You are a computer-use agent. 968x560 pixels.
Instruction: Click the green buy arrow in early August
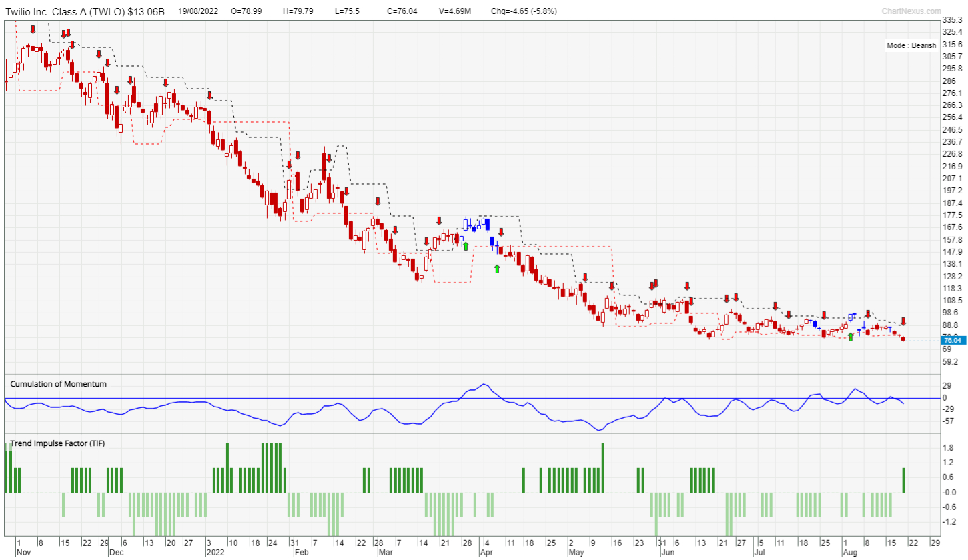tap(851, 337)
